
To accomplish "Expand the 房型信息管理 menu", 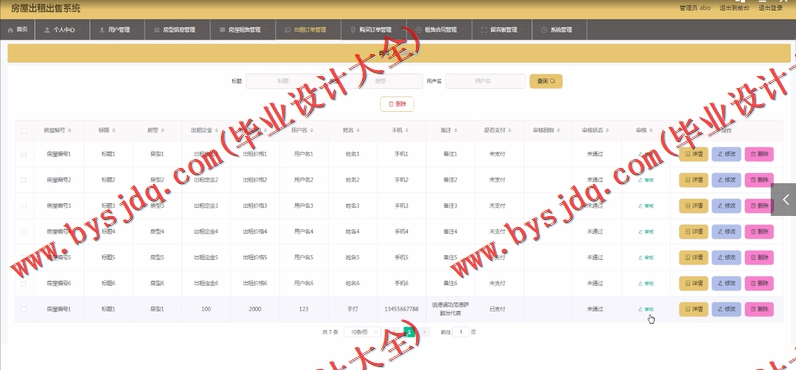I will (x=178, y=30).
